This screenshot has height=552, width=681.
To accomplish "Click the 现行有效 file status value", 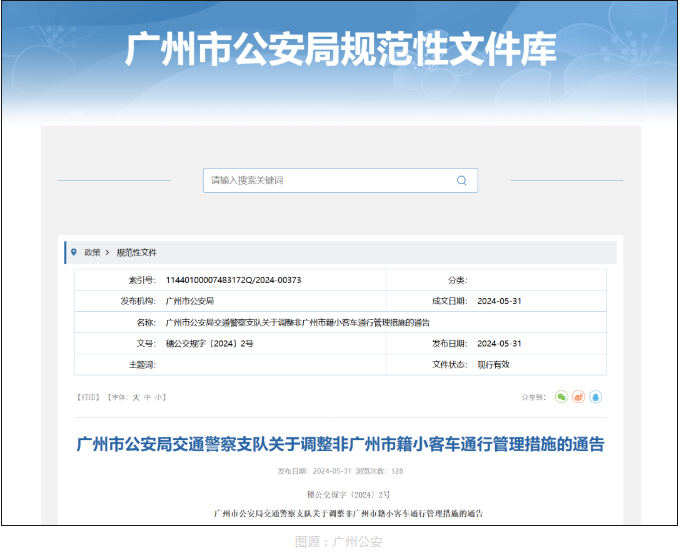I will (x=493, y=365).
